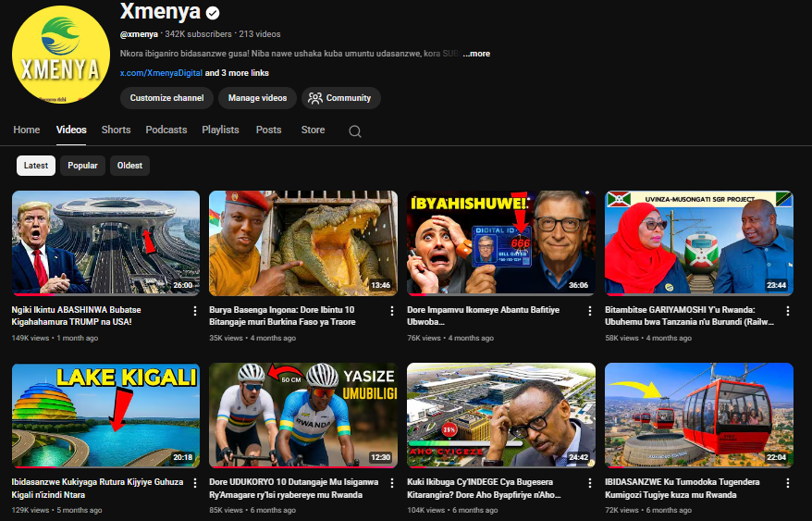Image resolution: width=812 pixels, height=521 pixels.
Task: Open the Podcasts tab
Action: tap(166, 130)
